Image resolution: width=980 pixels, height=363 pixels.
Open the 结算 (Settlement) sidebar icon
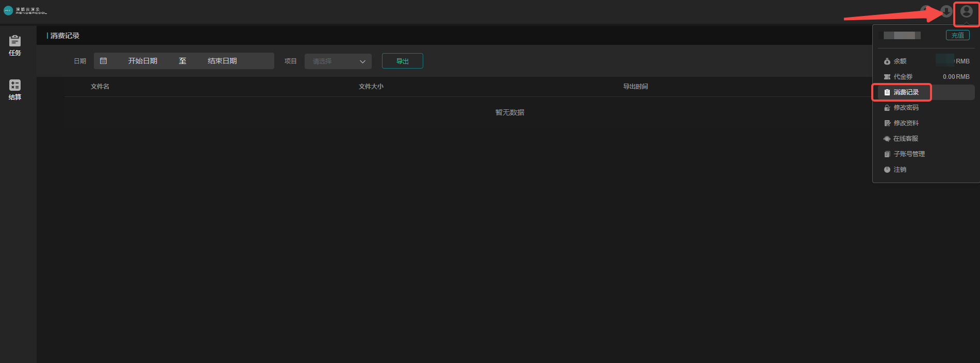pos(15,89)
